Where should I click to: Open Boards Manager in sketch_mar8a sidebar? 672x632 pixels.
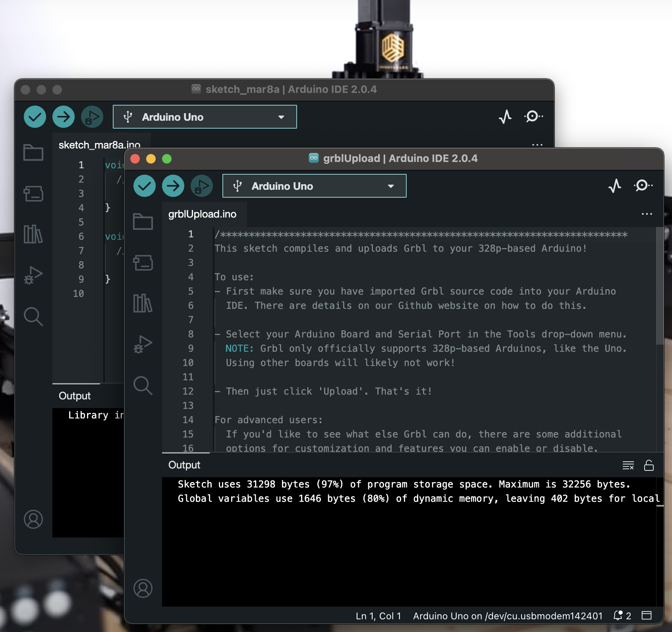coord(33,193)
